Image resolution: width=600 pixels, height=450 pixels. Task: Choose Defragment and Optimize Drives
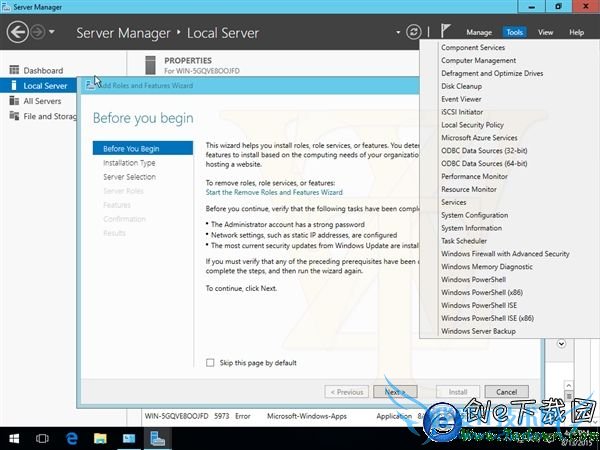[x=492, y=73]
